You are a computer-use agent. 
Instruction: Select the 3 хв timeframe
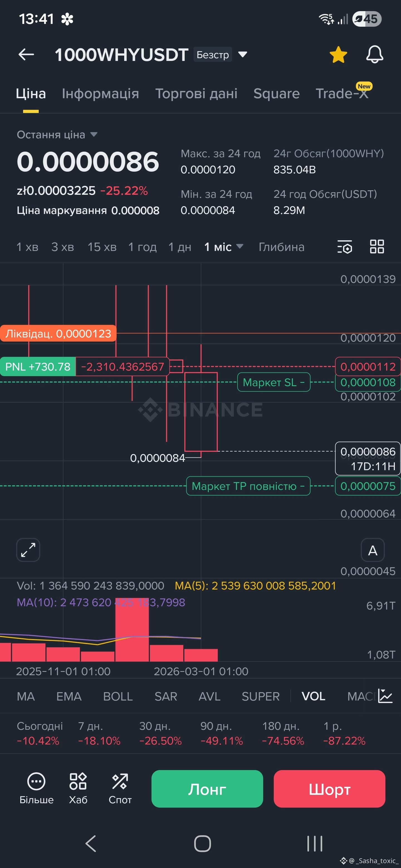(x=63, y=247)
